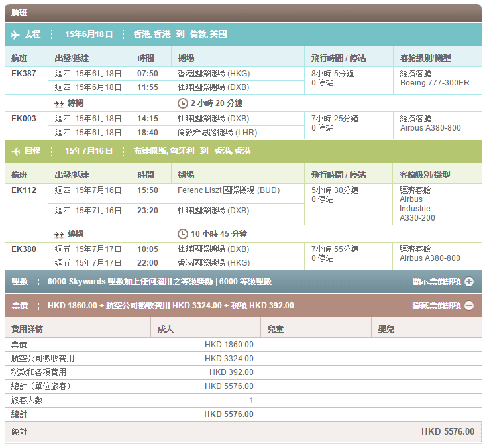Click the return airplane icon beside 回程
Screen dimensions: 485x448
(x=16, y=151)
